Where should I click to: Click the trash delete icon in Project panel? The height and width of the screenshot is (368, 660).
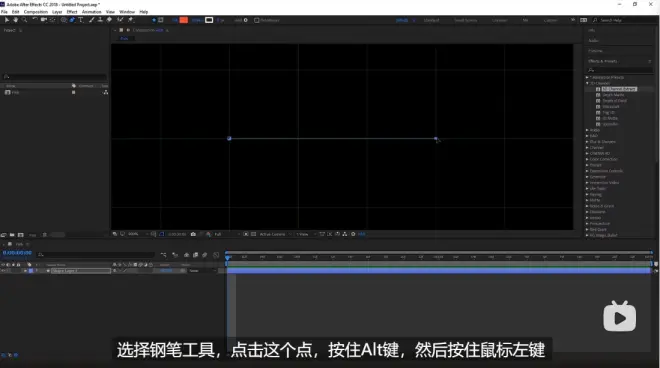pyautogui.click(x=45, y=235)
